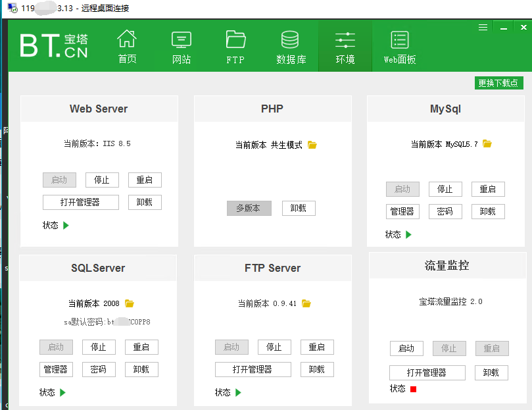Click 启动 in the Web Server card
This screenshot has width=532, height=410.
coord(59,180)
